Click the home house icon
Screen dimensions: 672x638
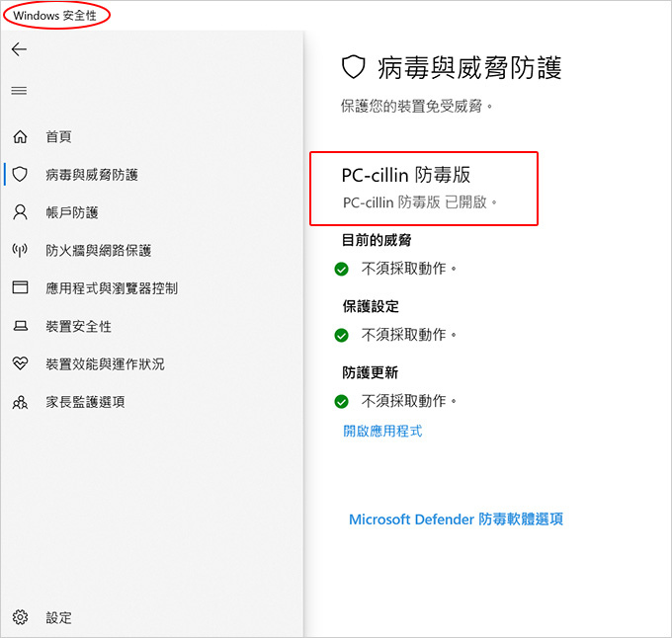pyautogui.click(x=20, y=136)
